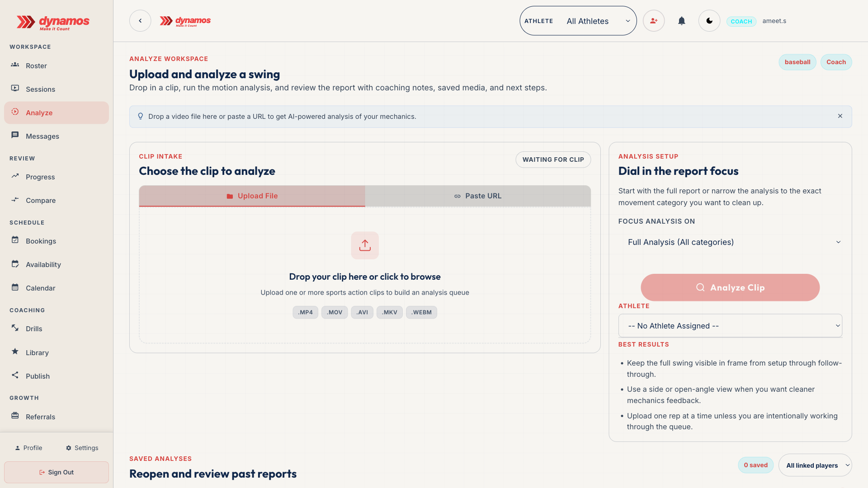
Task: Switch to the Paste URL tab
Action: pyautogui.click(x=478, y=196)
